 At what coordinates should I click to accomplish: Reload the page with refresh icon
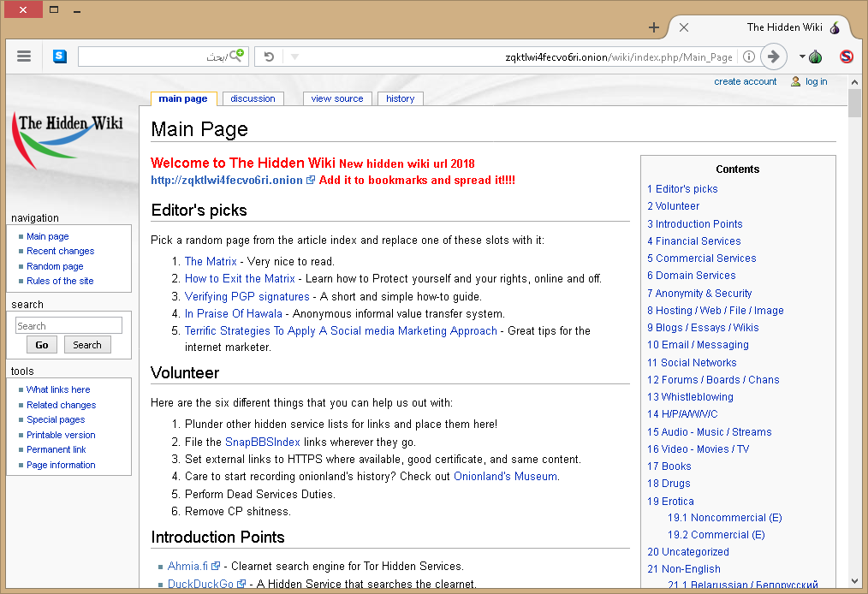tap(269, 56)
